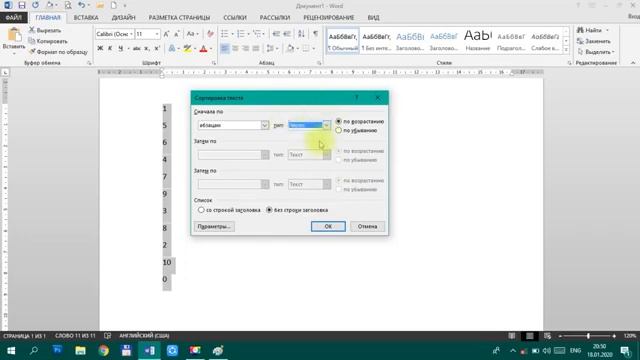Open File Explorer from taskbar

pyautogui.click(x=80, y=351)
